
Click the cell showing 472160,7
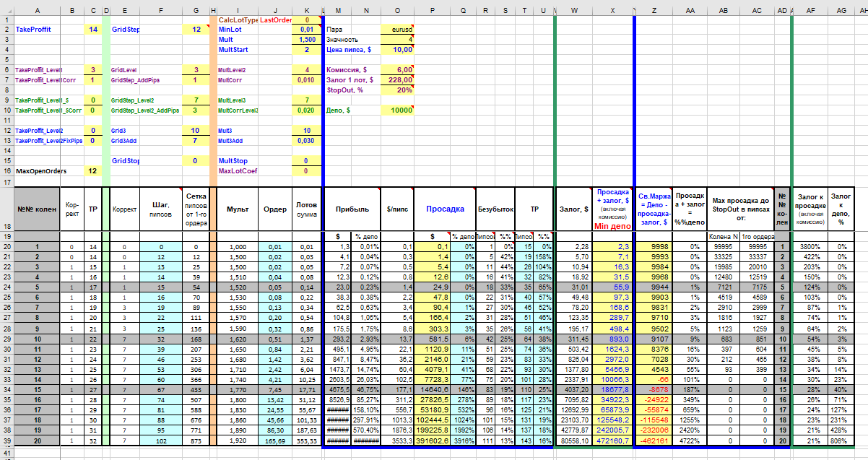pyautogui.click(x=612, y=440)
